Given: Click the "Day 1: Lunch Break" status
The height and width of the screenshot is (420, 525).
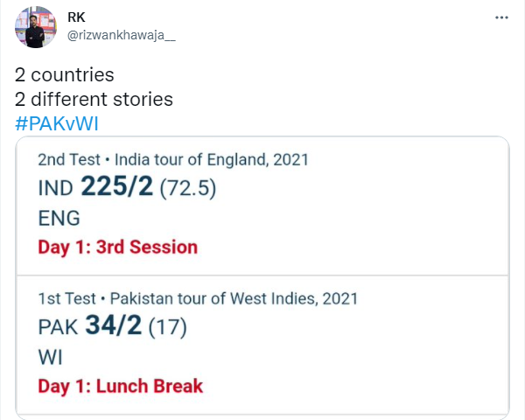Looking at the screenshot, I should (x=120, y=386).
